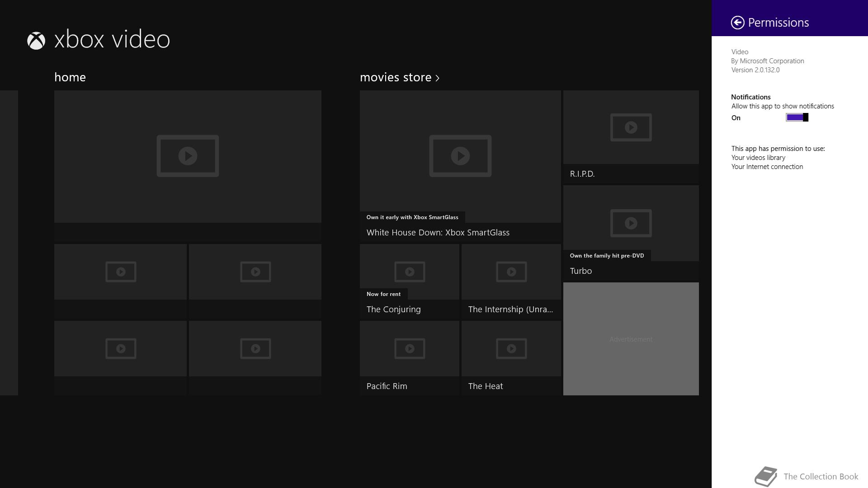The height and width of the screenshot is (488, 868).
Task: Click the large featured tile under home
Action: (x=188, y=166)
